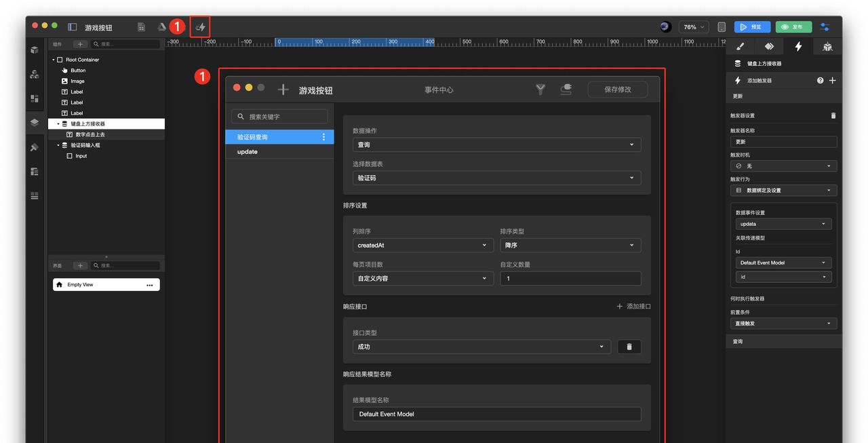Click the trash icon in 触发器设置
The width and height of the screenshot is (868, 443).
[x=832, y=115]
